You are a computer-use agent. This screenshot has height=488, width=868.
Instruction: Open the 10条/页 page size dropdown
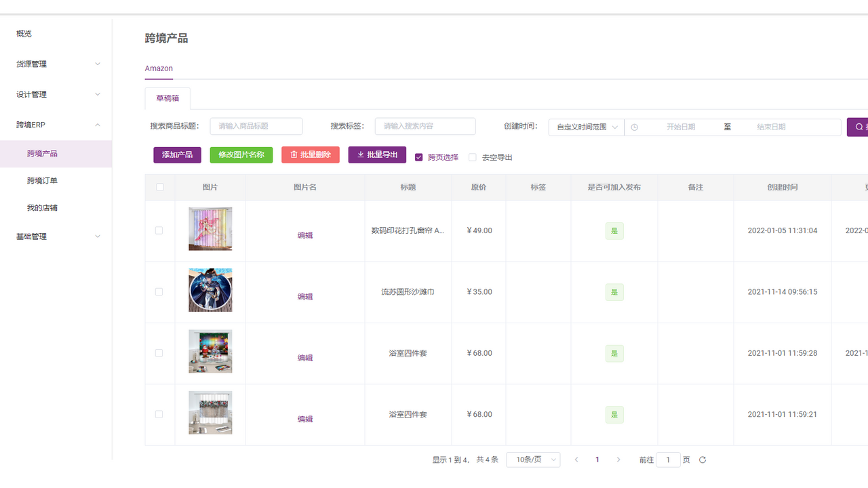click(533, 460)
